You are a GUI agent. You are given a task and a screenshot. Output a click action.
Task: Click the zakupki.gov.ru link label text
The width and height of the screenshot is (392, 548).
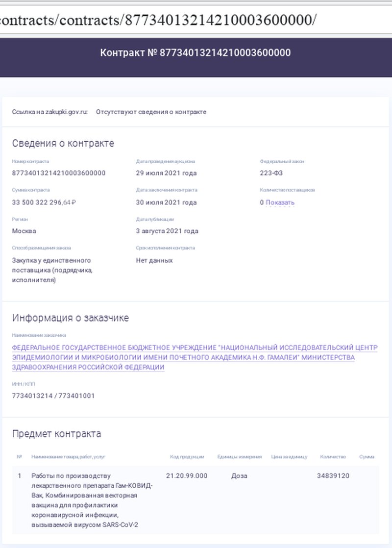tap(49, 112)
